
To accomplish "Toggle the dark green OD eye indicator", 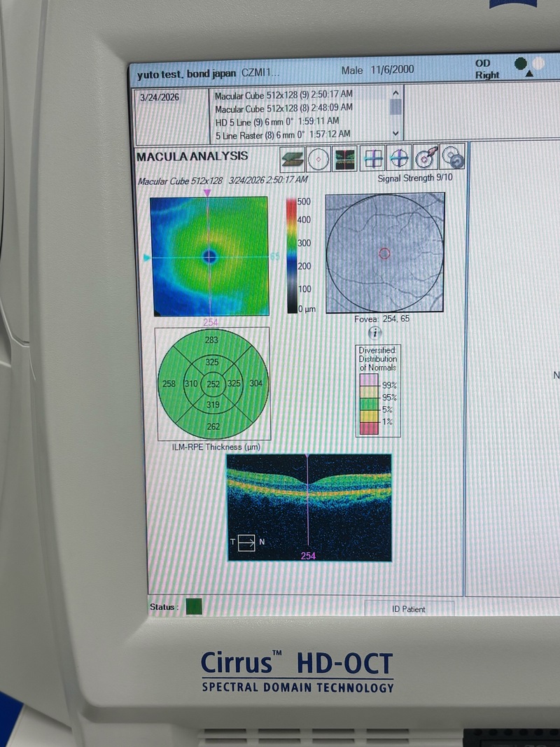I will pos(520,64).
